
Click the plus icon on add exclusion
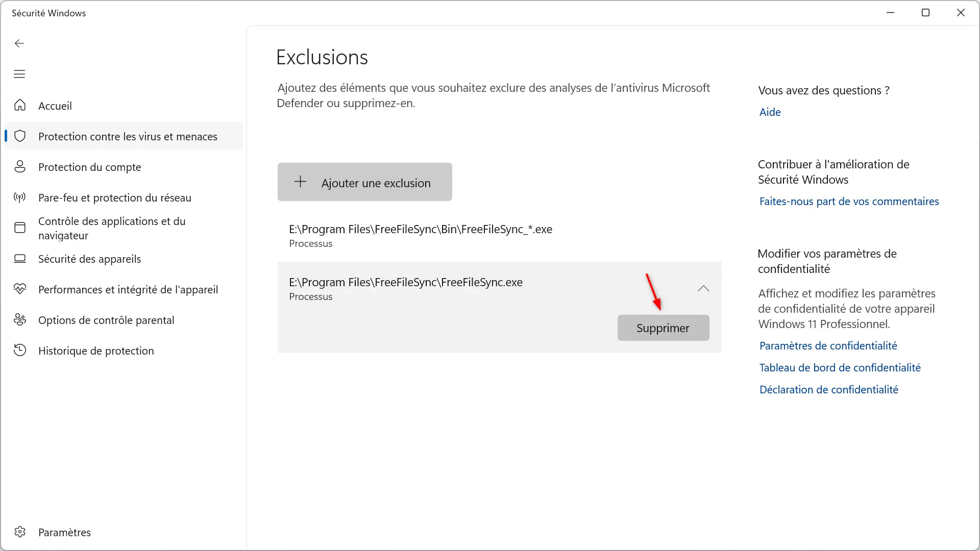tap(300, 182)
